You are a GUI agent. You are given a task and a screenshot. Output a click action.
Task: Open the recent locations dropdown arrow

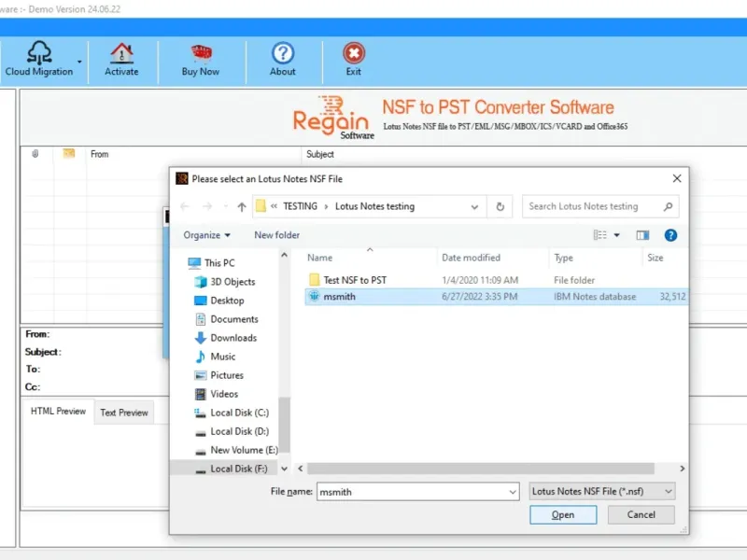click(225, 206)
